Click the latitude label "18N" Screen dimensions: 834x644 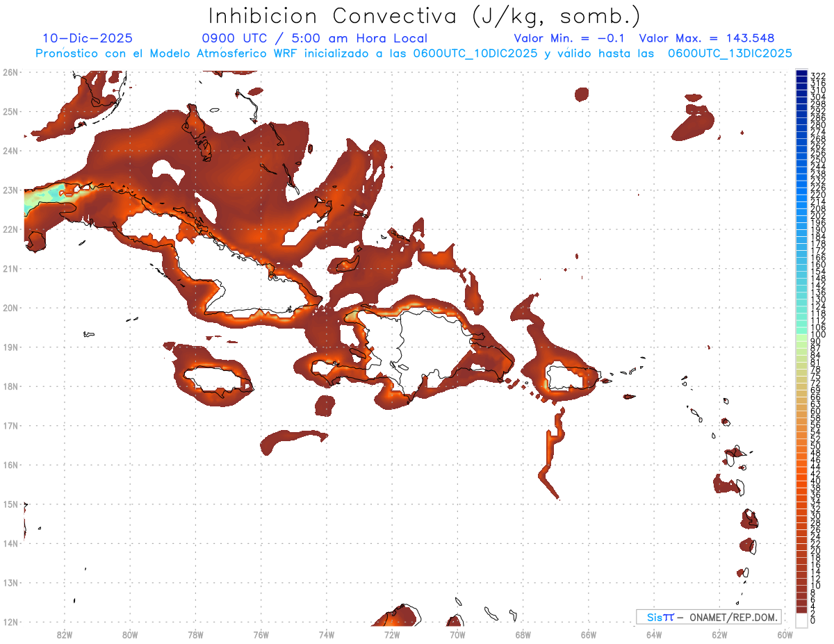(x=10, y=386)
